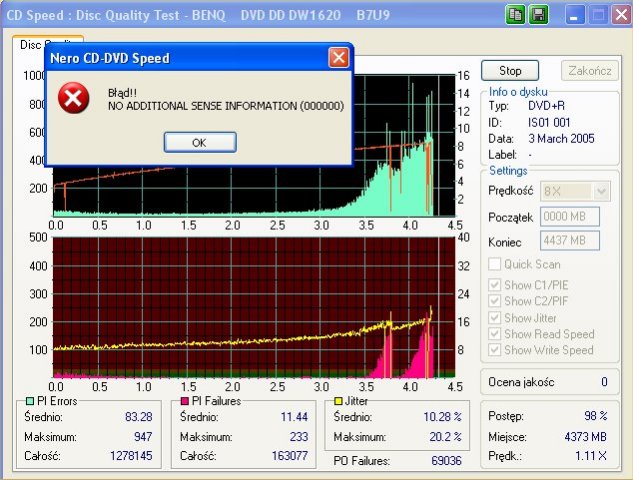Image resolution: width=633 pixels, height=480 pixels.
Task: Click the Postęp 98 % progress value
Action: click(595, 415)
